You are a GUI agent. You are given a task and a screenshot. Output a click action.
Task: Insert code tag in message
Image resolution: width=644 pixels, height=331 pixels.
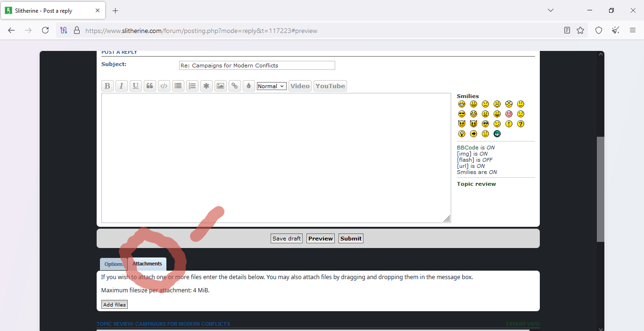coord(164,86)
